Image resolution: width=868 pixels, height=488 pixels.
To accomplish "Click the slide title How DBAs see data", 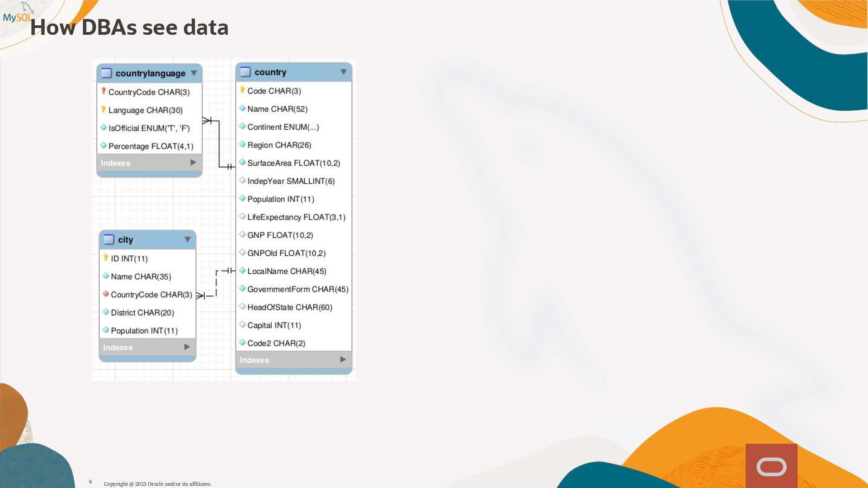I will click(x=129, y=27).
